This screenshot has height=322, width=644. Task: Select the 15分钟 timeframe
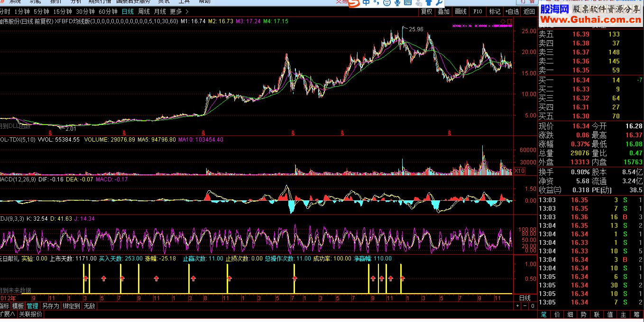pyautogui.click(x=63, y=11)
